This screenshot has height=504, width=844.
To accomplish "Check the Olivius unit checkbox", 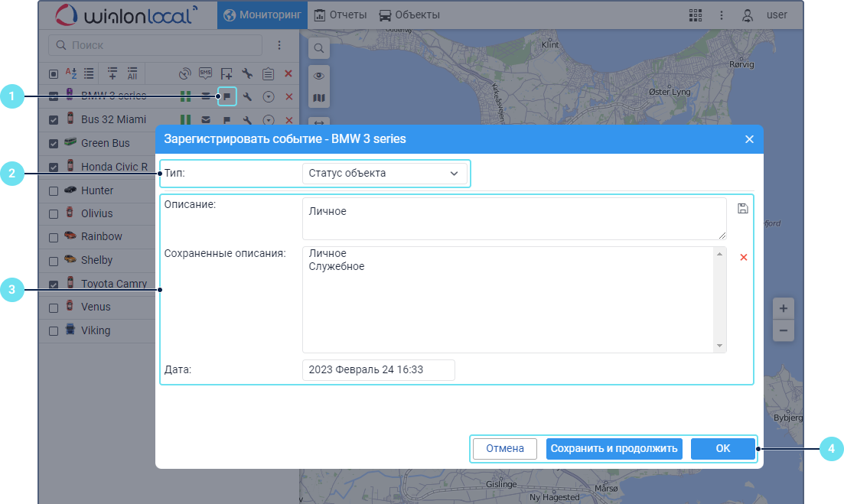I will click(54, 214).
